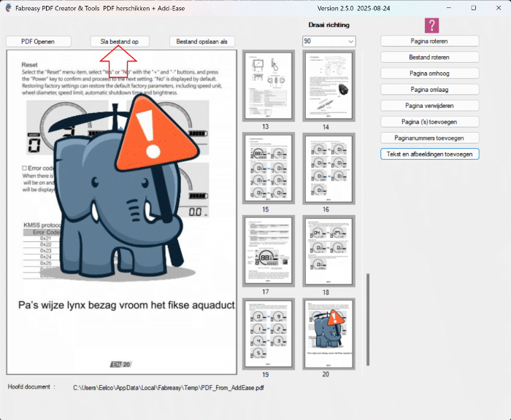Screen dimensions: 511x420
Task: Move page up with Pagina omhoog
Action: tap(429, 73)
